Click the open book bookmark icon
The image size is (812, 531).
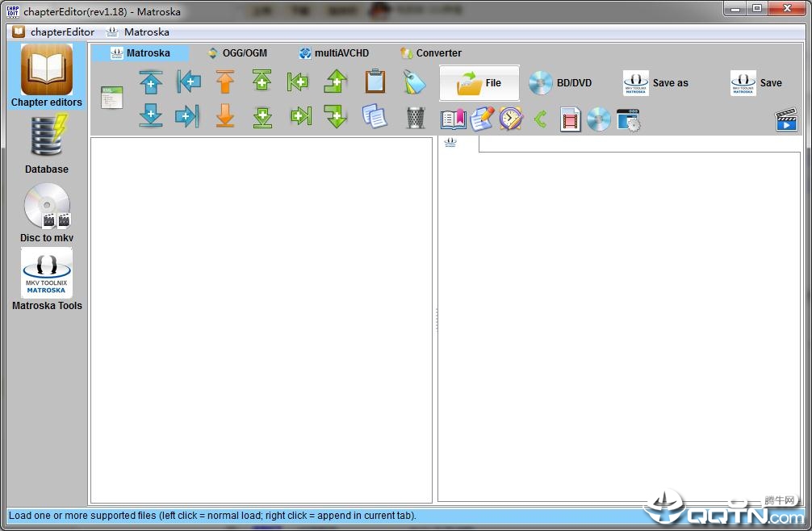453,119
